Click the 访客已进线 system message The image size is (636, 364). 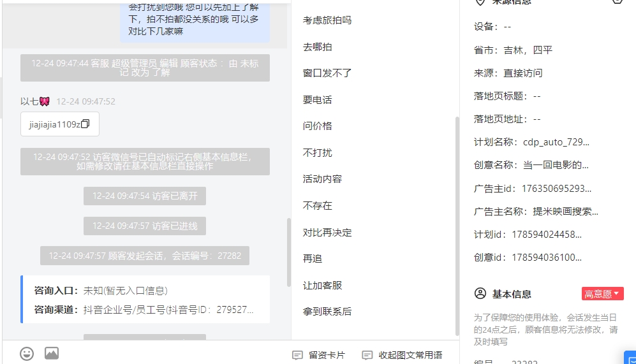(x=145, y=226)
